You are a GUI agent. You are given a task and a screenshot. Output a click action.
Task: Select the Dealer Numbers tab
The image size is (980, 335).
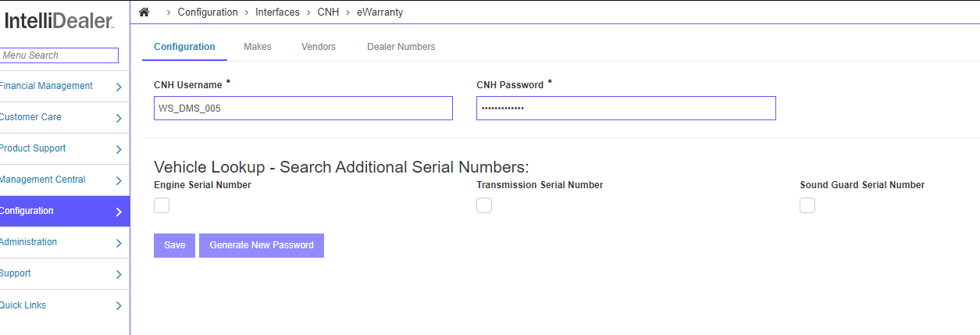(401, 47)
